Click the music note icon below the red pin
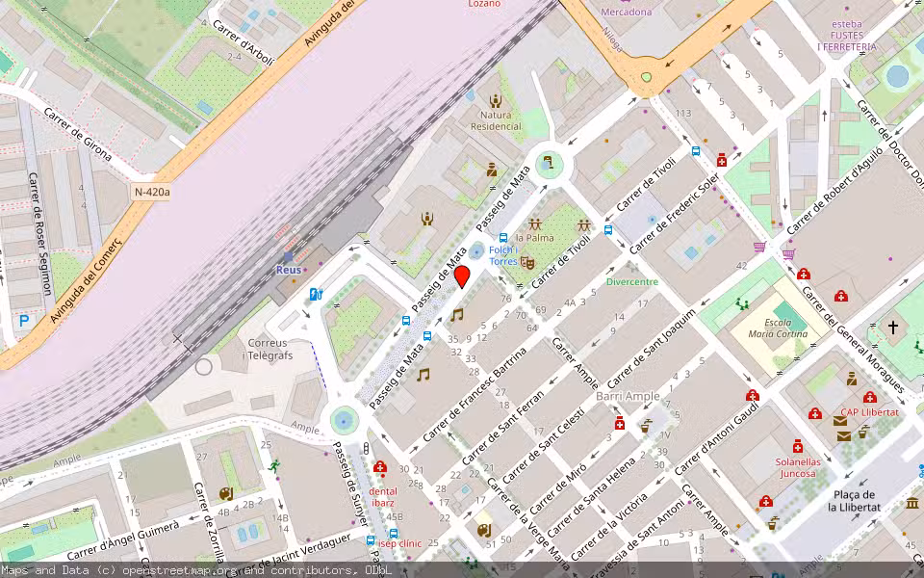 click(456, 315)
